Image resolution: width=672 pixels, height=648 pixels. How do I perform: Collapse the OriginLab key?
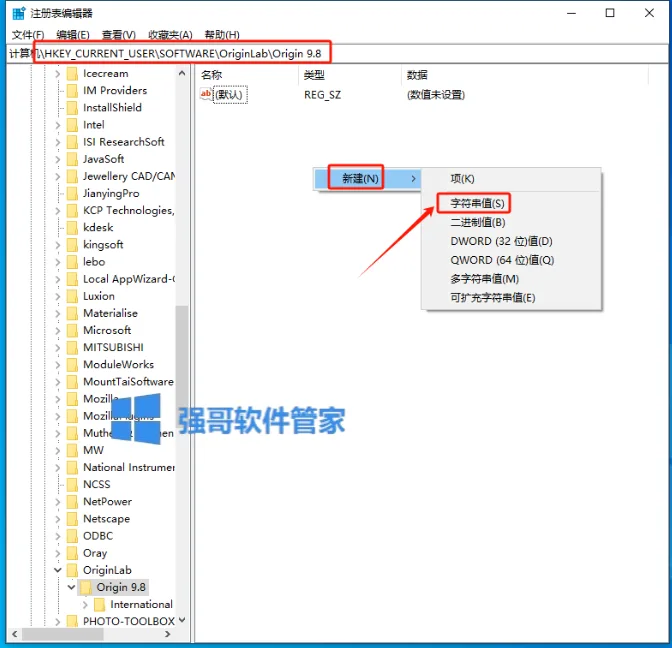(58, 570)
